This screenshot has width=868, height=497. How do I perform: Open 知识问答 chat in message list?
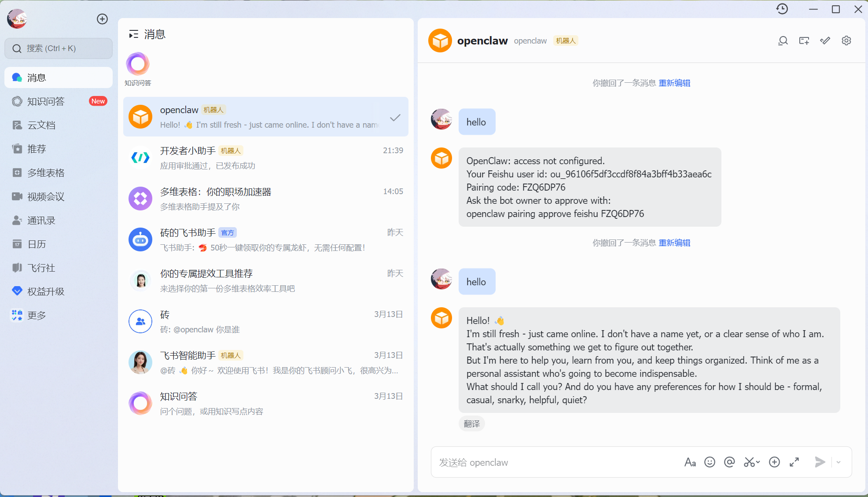pos(266,403)
